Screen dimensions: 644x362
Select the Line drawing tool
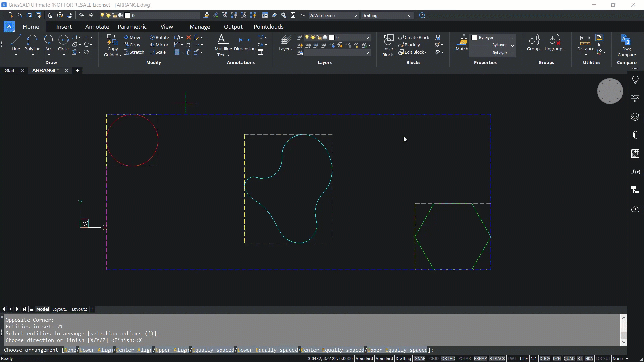point(16,43)
